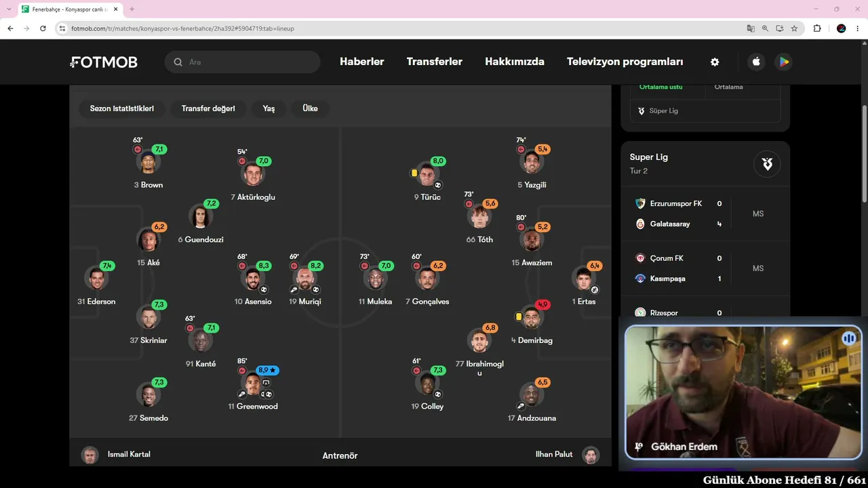This screenshot has height=488, width=868.
Task: Click the Galatasaray club crest
Action: (x=640, y=224)
